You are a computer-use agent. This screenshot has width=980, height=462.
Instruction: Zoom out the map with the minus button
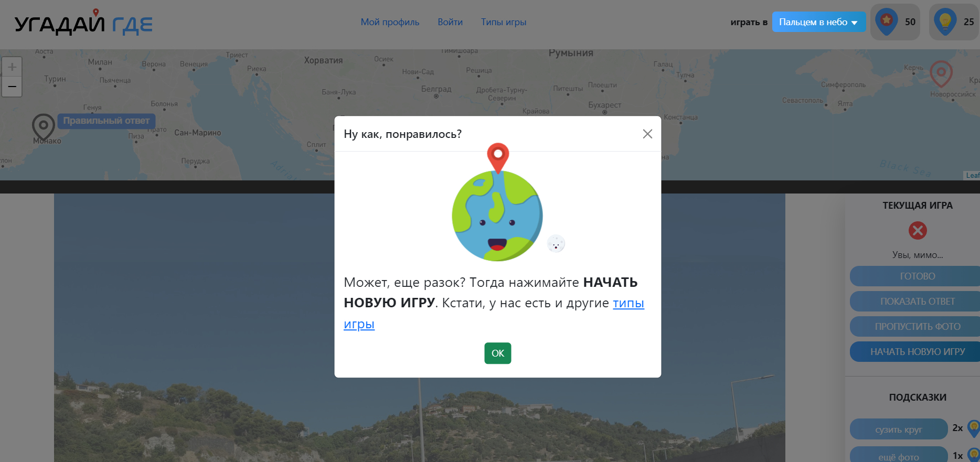click(12, 87)
